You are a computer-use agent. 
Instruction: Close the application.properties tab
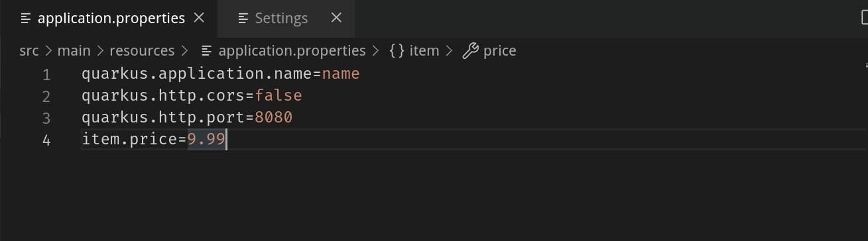199,18
